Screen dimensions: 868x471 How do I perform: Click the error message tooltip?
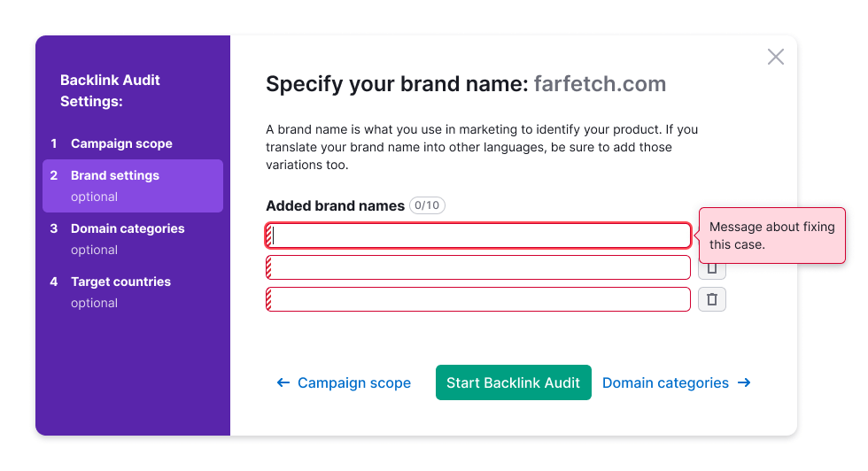click(x=772, y=235)
